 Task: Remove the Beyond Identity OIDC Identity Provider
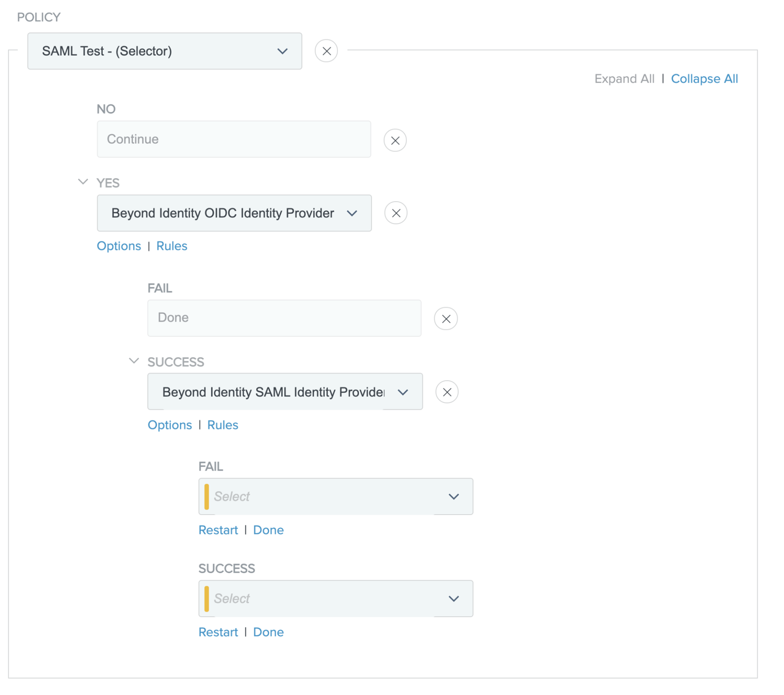pyautogui.click(x=395, y=213)
